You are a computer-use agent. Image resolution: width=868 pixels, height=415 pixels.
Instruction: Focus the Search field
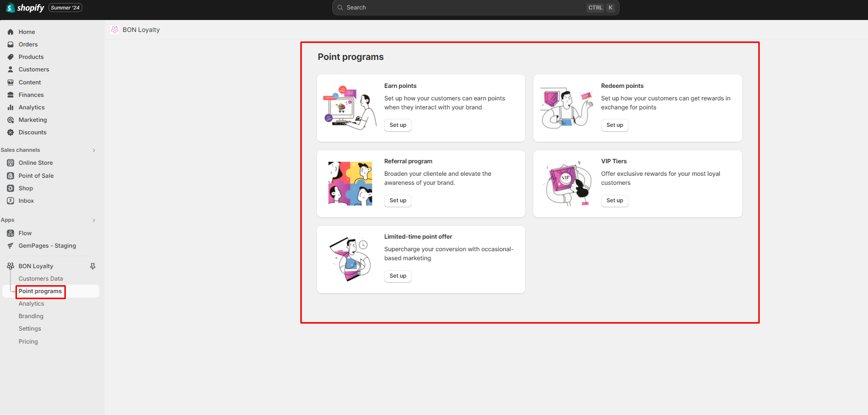[x=476, y=7]
